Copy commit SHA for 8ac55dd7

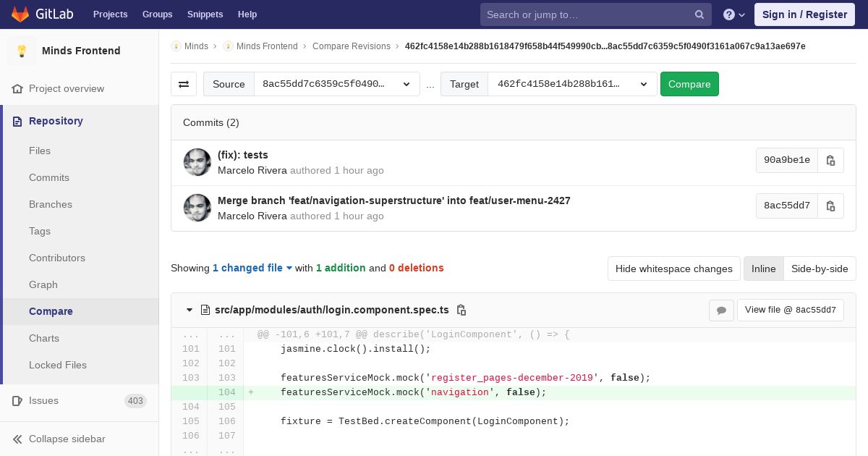coord(830,206)
